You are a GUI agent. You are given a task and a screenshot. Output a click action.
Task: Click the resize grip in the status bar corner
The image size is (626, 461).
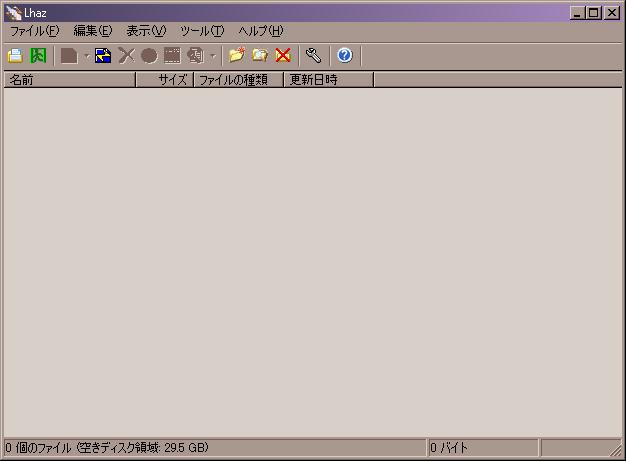(616, 450)
